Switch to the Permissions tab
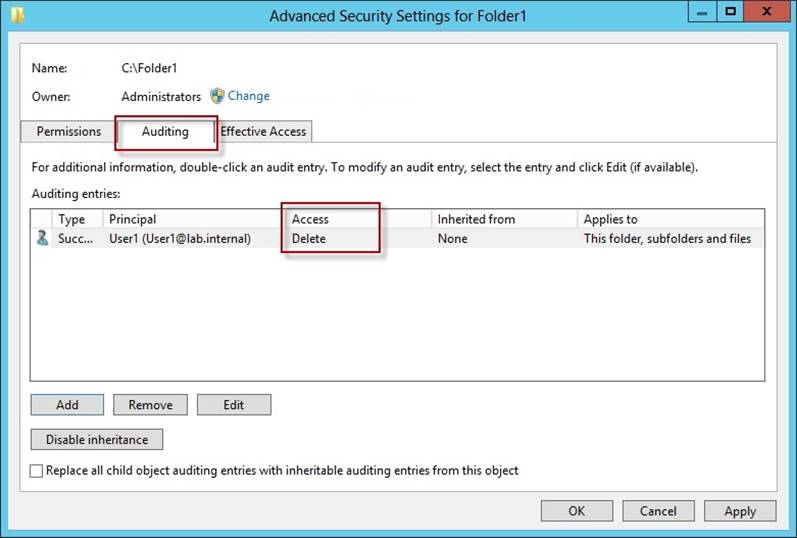 click(x=69, y=131)
